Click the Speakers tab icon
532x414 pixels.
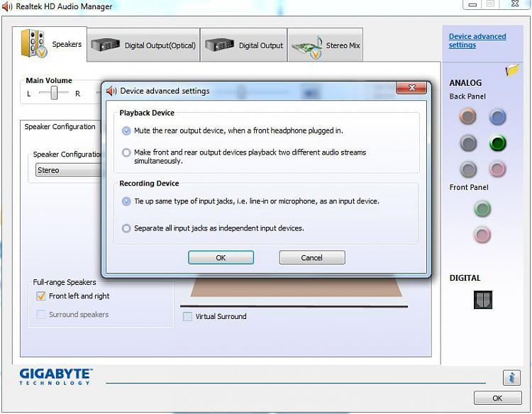click(x=33, y=44)
